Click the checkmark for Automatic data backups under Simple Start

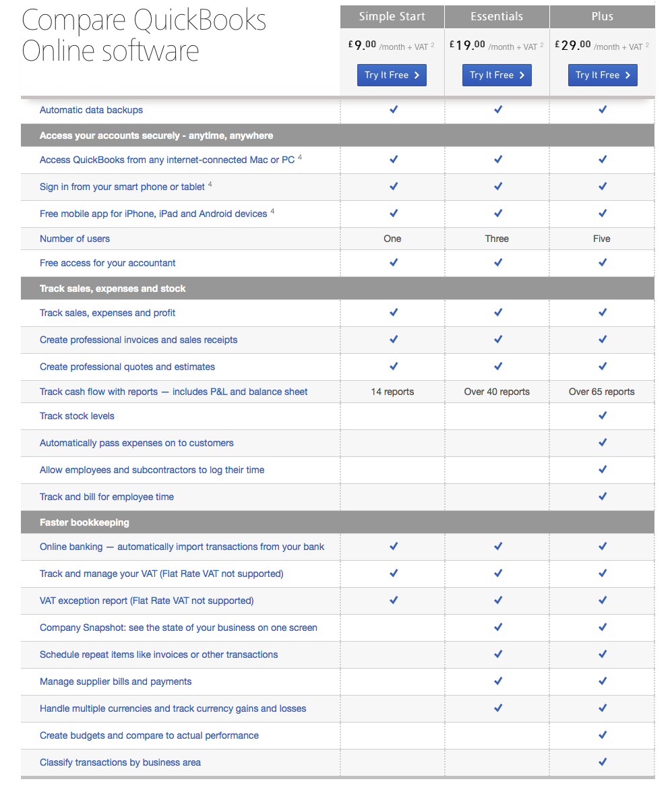pyautogui.click(x=392, y=110)
